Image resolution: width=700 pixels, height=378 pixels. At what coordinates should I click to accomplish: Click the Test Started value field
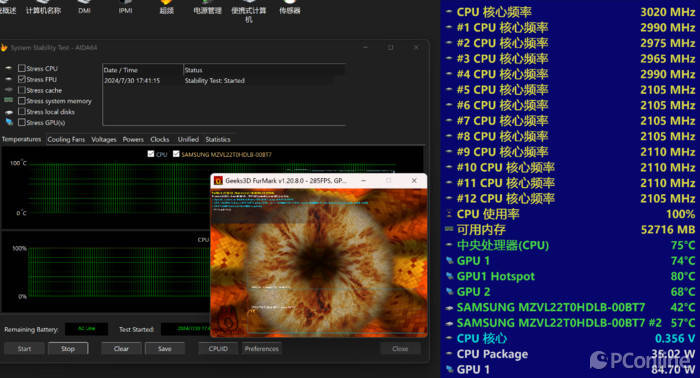tap(186, 329)
